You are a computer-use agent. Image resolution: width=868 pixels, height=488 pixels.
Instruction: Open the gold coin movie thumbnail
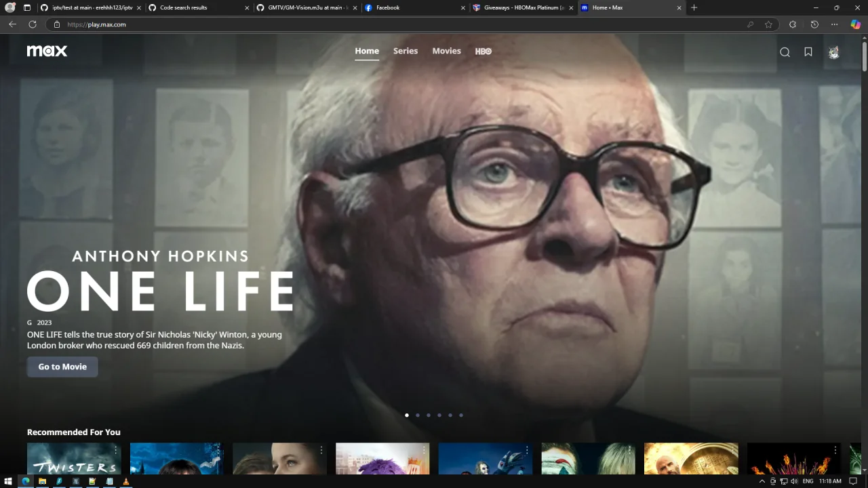(x=691, y=459)
